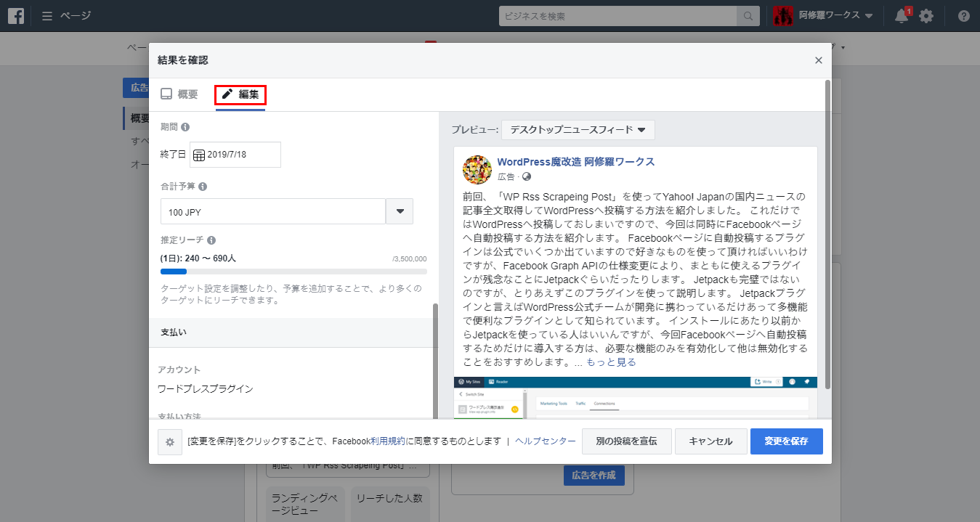Select the 編集 tab
Screen dimensions: 980x522
pos(240,94)
